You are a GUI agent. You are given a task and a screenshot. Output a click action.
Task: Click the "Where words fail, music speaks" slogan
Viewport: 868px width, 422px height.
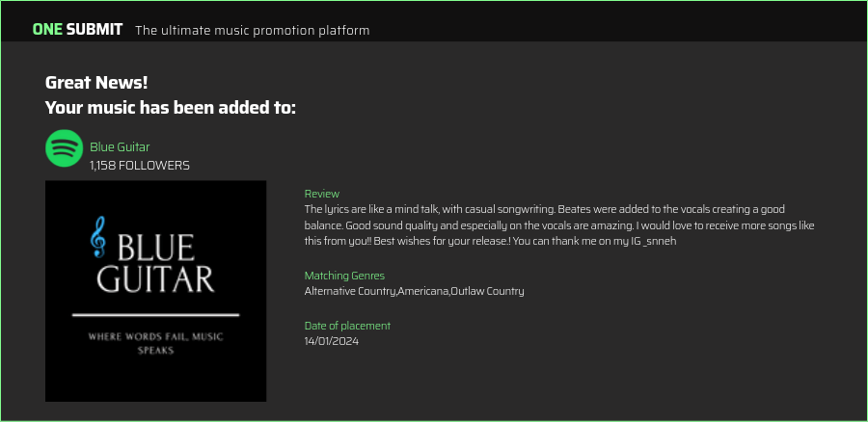(x=155, y=343)
